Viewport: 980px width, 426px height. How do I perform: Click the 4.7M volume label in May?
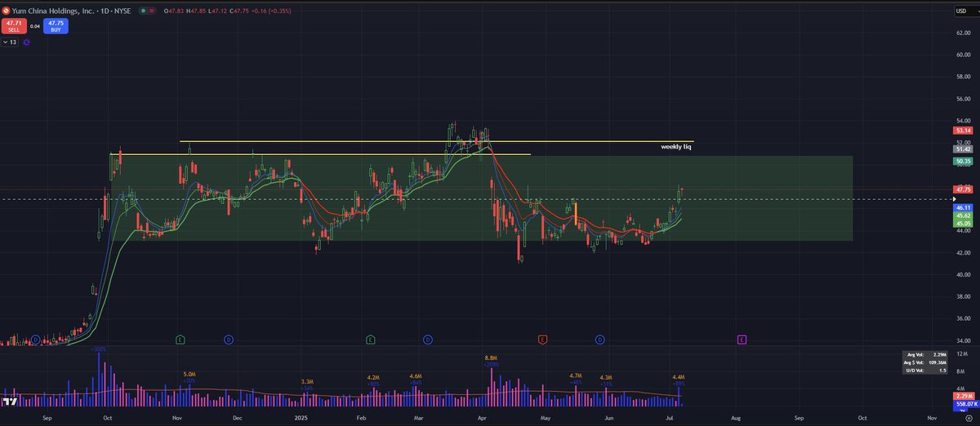pyautogui.click(x=576, y=375)
